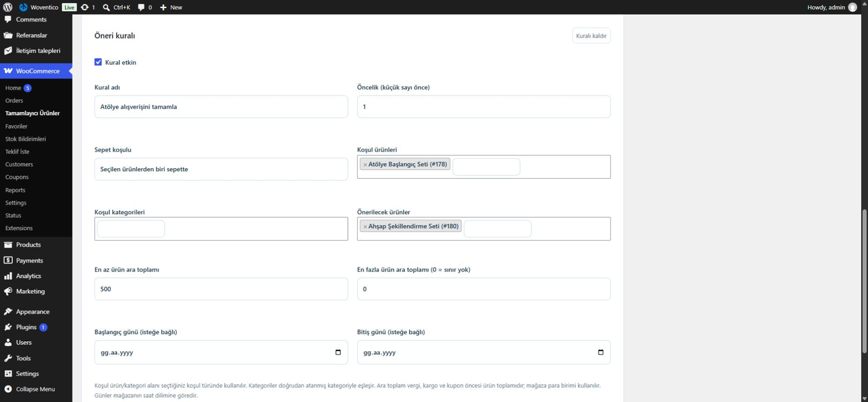Click the Kuralı kaldır button
The height and width of the screenshot is (402, 868).
point(591,36)
